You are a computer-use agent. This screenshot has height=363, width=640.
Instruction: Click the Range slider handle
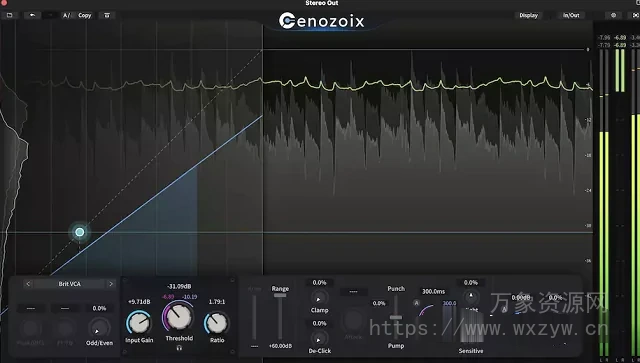coord(280,295)
